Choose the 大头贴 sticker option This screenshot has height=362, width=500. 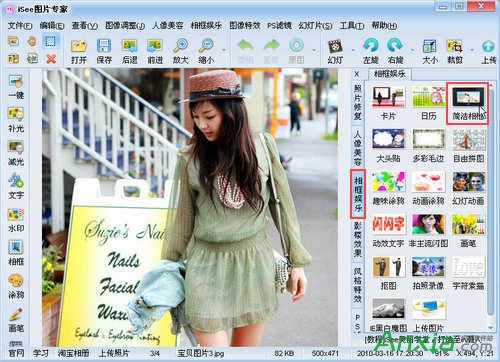click(388, 145)
